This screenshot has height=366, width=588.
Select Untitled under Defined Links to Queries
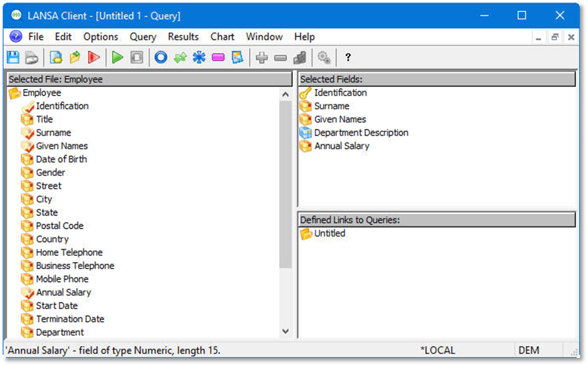click(x=330, y=233)
